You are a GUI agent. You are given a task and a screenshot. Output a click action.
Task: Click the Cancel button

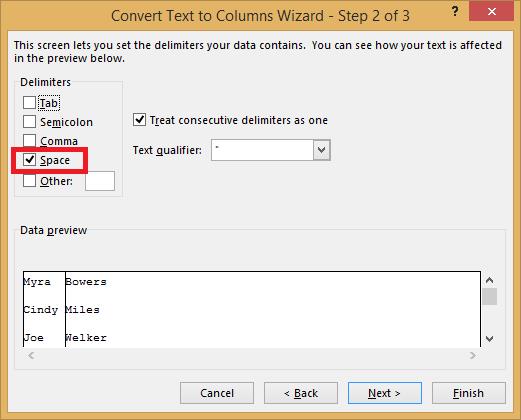pos(217,393)
